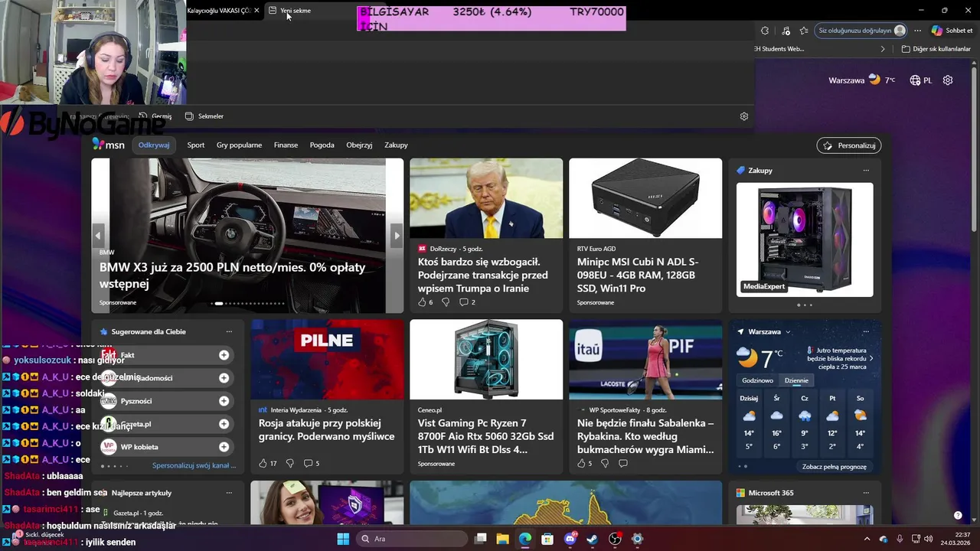Open comments on the Sabalenka article

[x=623, y=463]
